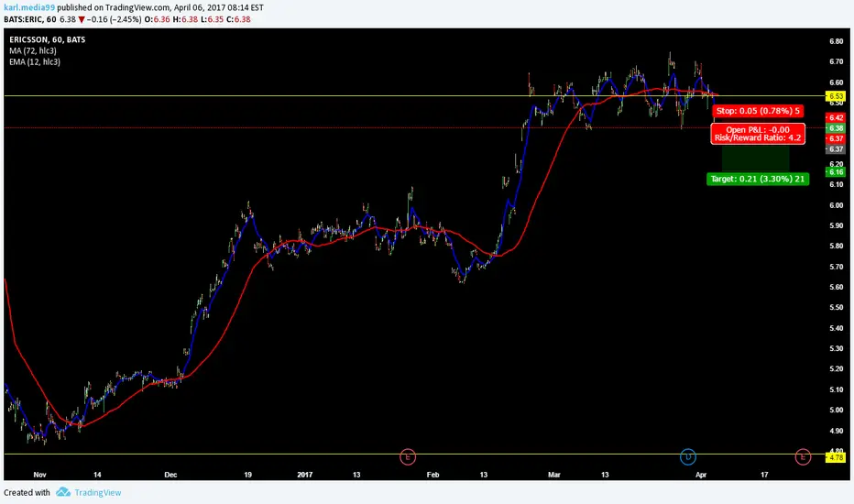Click the -0.16 (-2.45%) change value
The width and height of the screenshot is (854, 504).
[x=114, y=19]
